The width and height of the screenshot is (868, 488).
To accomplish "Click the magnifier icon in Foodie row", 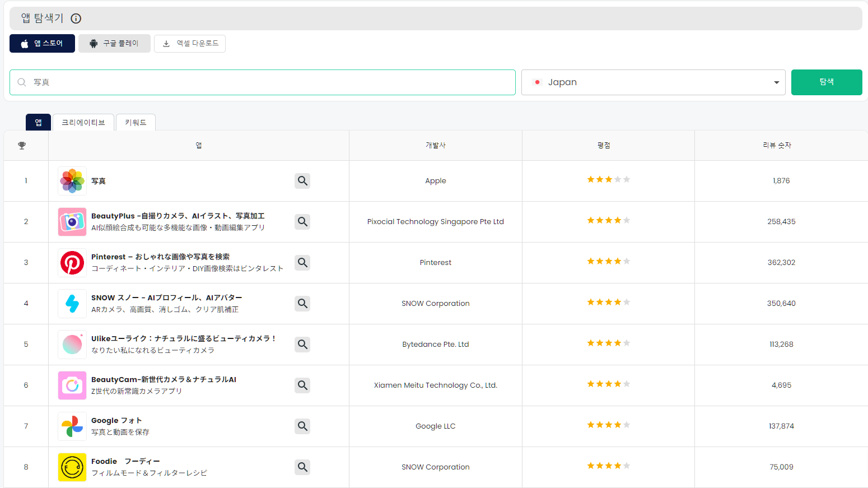I will 302,467.
